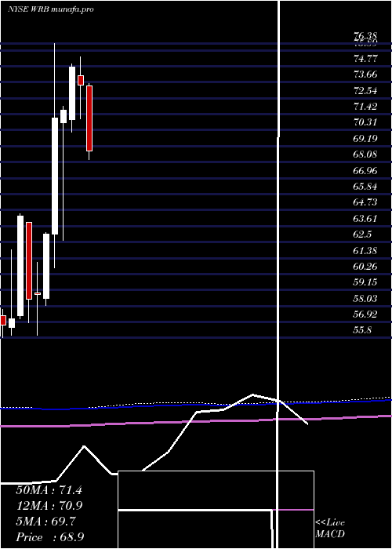392x549 pixels.
Task: Click the peak of the white MACD line
Action: pyautogui.click(x=252, y=395)
